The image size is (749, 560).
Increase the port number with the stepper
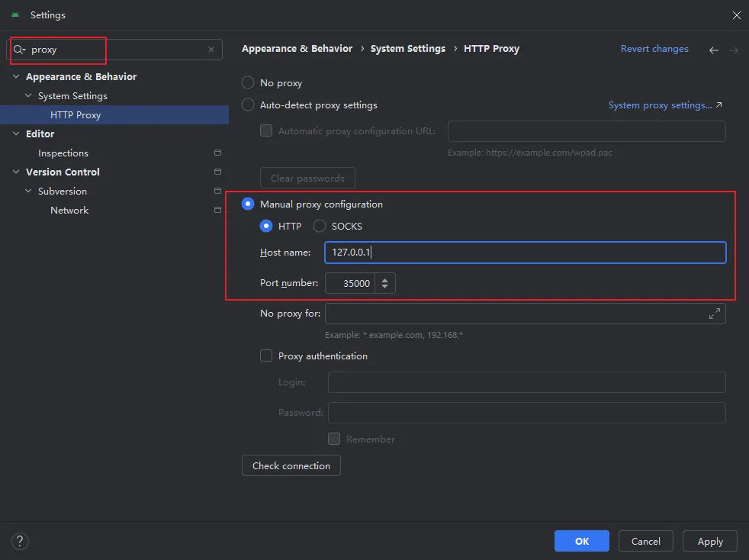pos(384,279)
